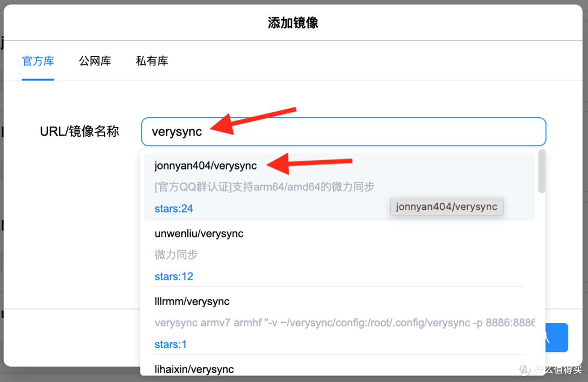Click the URL/镜像名称 input field
588x382 pixels.
click(343, 131)
